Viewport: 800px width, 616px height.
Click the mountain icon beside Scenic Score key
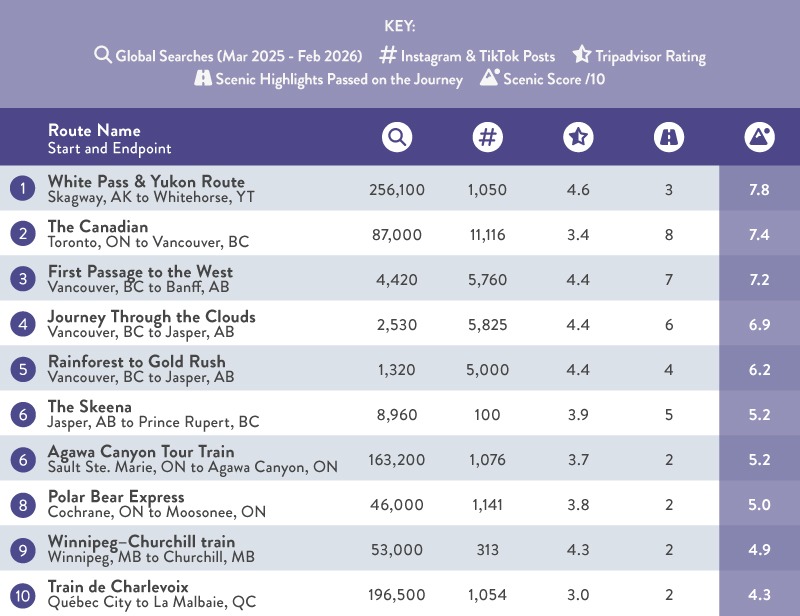click(x=490, y=78)
